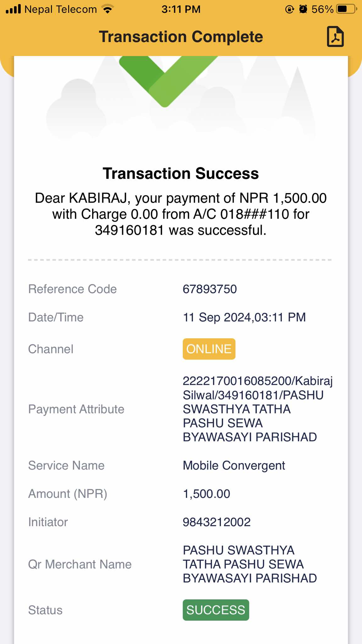Viewport: 362px width, 644px height.
Task: Tap the 3:11 PM clock in status bar
Action: coord(181,9)
